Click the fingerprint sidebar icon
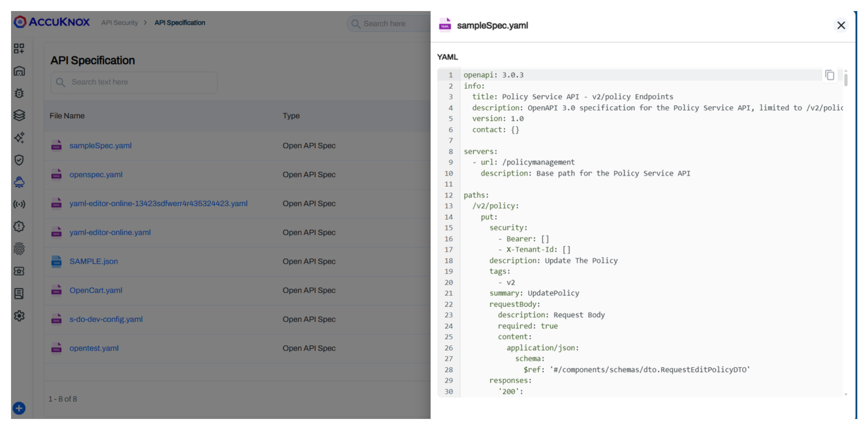This screenshot has width=868, height=430. tap(19, 249)
